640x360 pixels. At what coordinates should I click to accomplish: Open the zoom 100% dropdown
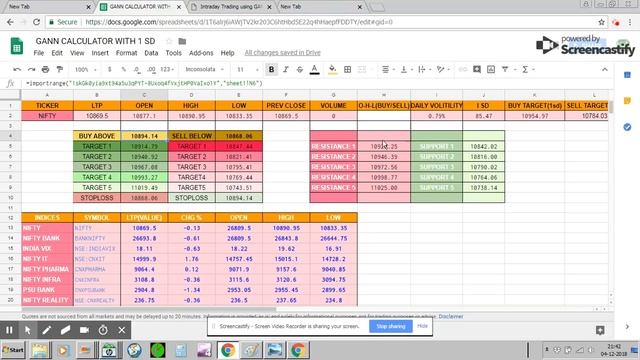85,70
